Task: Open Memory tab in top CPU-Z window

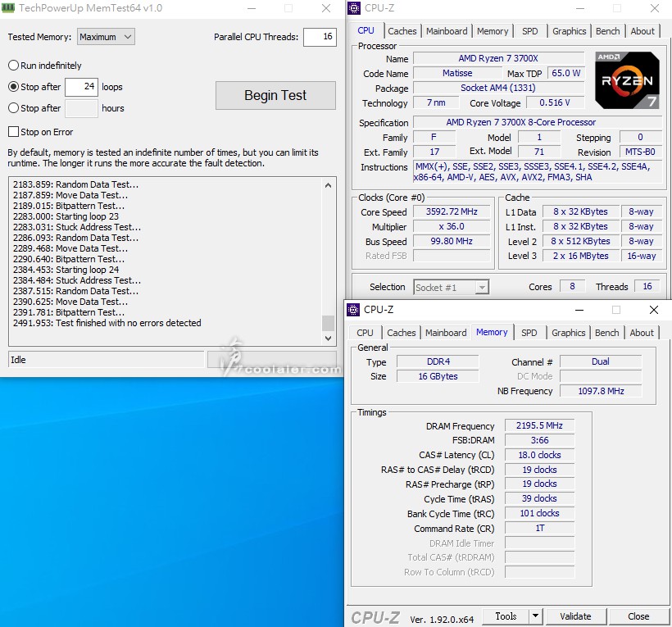Action: tap(493, 31)
